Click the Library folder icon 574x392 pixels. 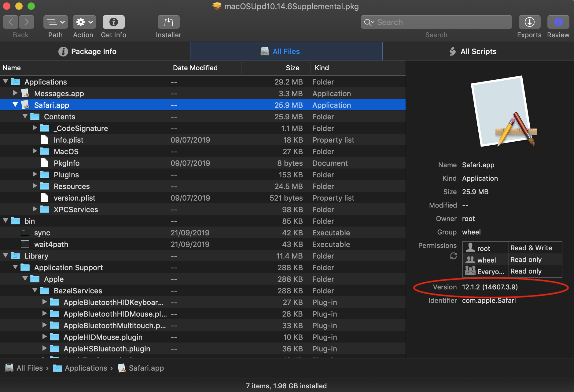tap(15, 256)
